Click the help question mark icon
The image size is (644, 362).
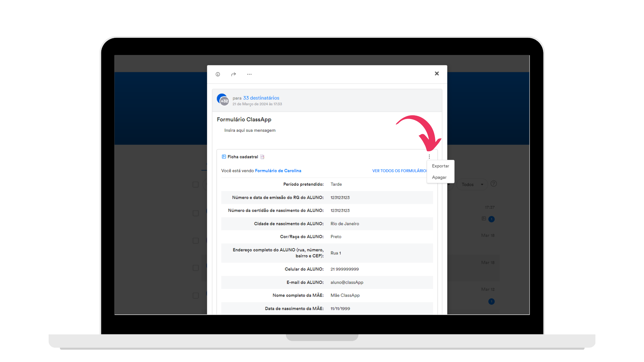(x=494, y=184)
